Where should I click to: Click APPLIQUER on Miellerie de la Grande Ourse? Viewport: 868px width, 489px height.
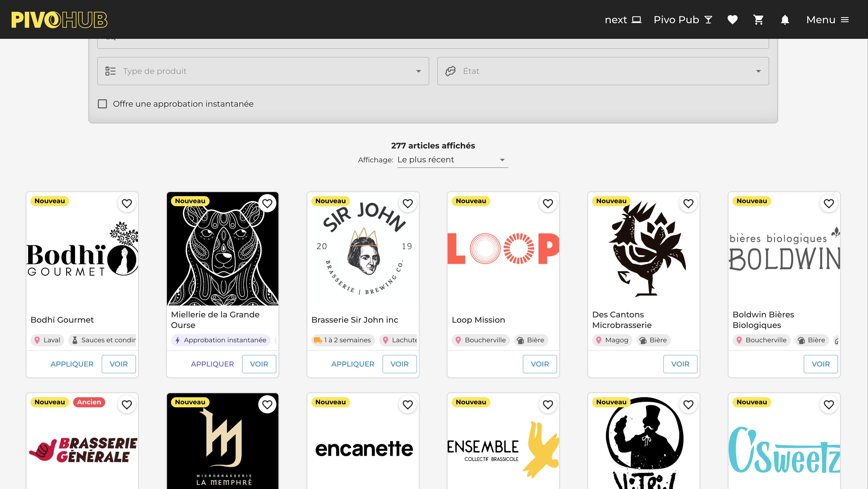[212, 364]
